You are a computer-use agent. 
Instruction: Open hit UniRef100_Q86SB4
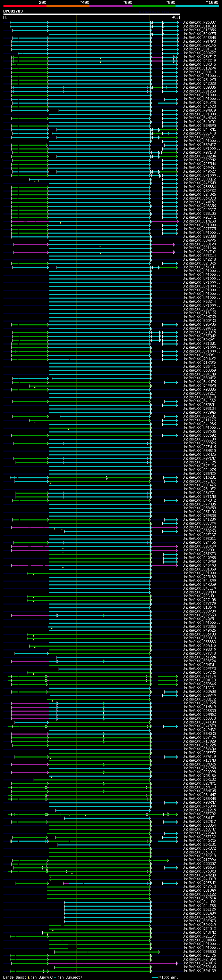pos(199,187)
